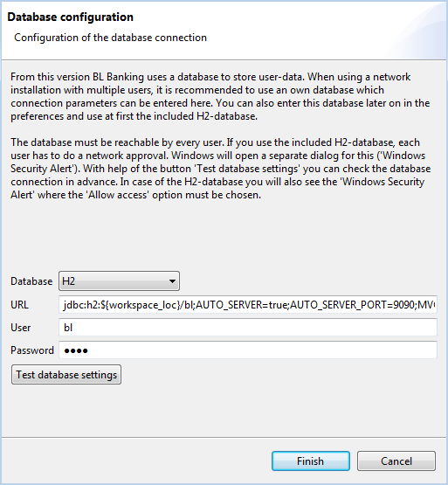448x485 pixels.
Task: Click the Database configuration title
Action: (x=71, y=17)
